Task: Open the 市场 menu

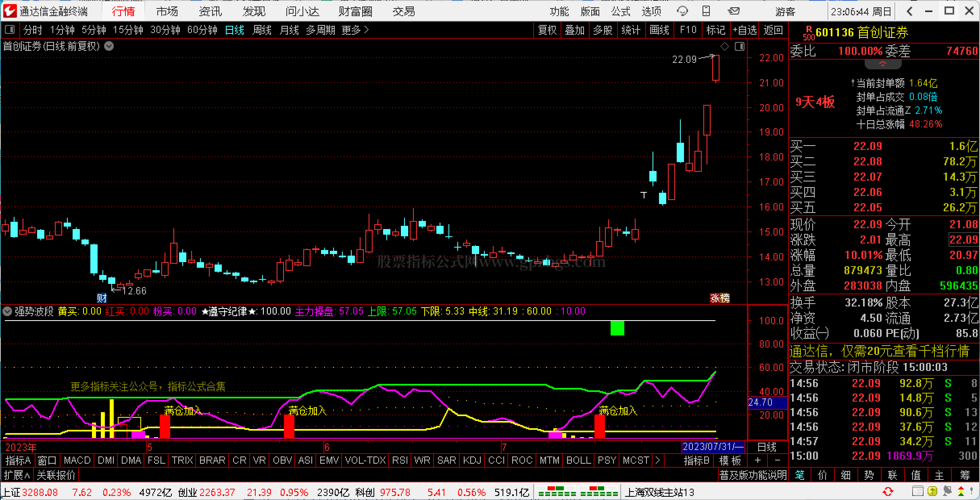Action: (167, 11)
